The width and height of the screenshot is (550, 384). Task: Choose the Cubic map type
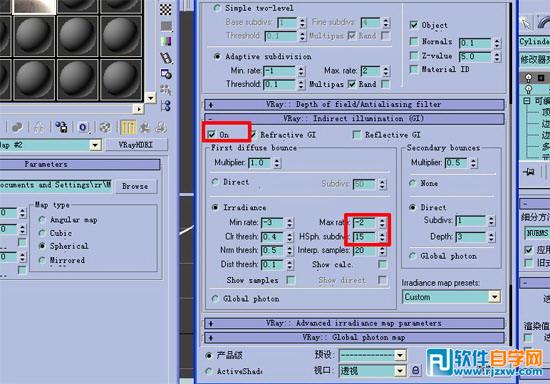42,233
